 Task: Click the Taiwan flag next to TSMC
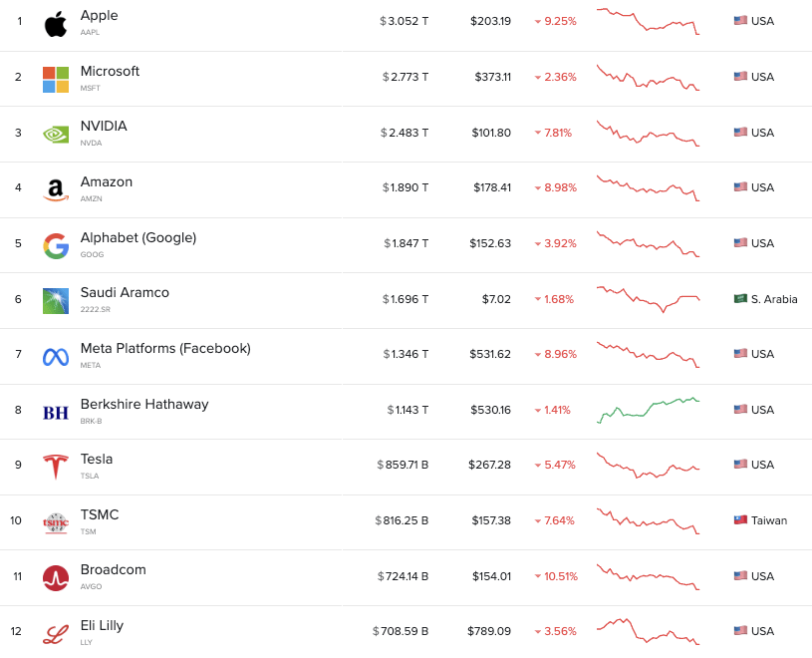coord(740,519)
